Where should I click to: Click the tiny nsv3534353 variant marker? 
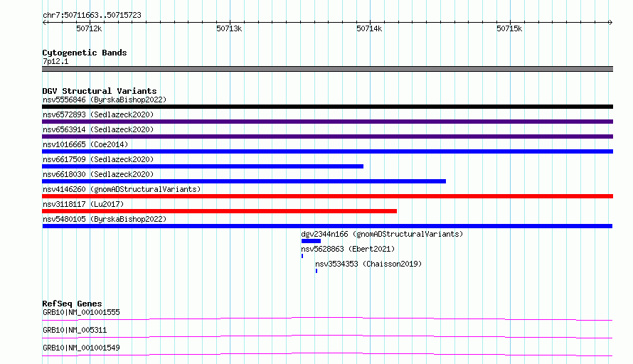(x=316, y=271)
